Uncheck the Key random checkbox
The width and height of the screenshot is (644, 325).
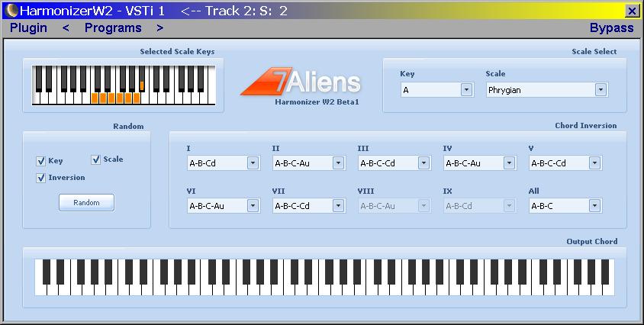point(40,161)
